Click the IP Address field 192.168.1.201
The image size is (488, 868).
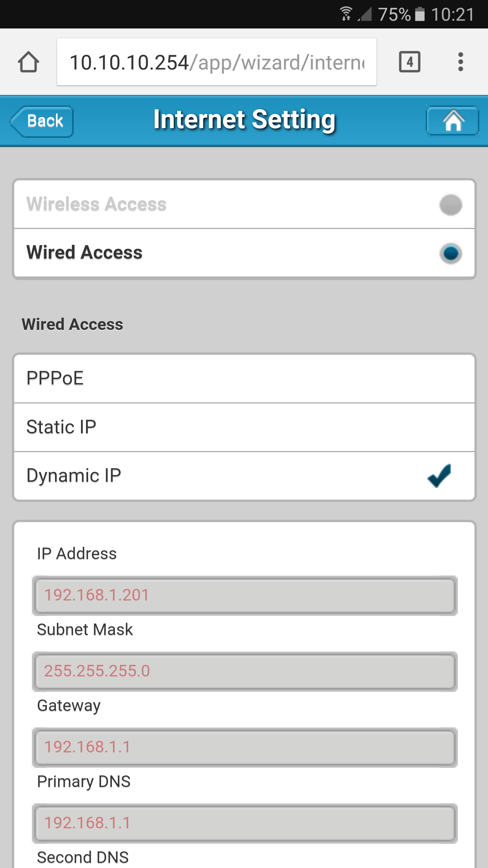click(x=245, y=596)
